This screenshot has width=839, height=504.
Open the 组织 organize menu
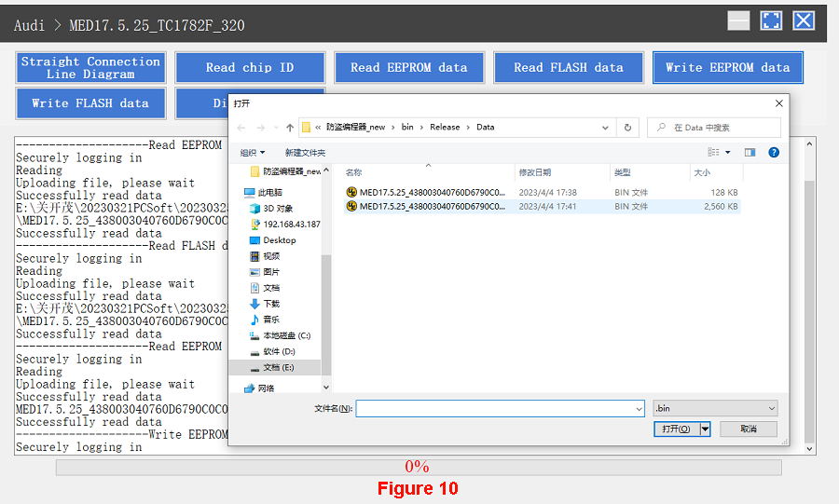coord(253,153)
